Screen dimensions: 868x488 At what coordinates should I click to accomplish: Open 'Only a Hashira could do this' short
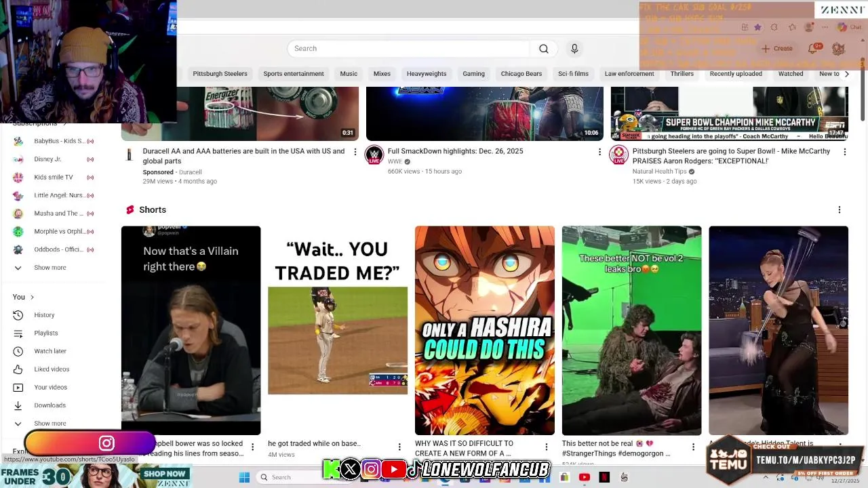[484, 330]
